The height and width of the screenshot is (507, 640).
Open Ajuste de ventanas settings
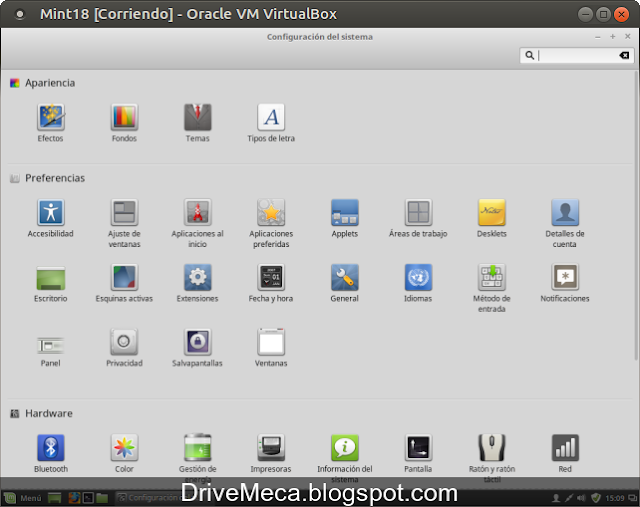click(x=124, y=223)
